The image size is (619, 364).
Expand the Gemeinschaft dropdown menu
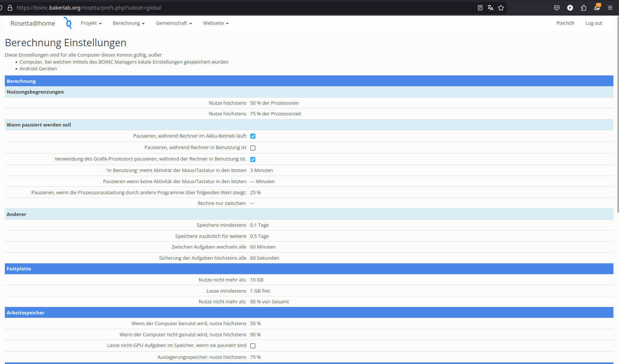(x=174, y=23)
